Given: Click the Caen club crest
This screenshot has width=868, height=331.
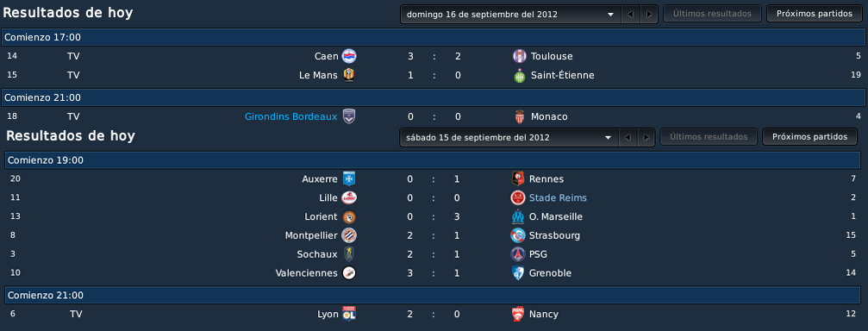Looking at the screenshot, I should click(349, 56).
